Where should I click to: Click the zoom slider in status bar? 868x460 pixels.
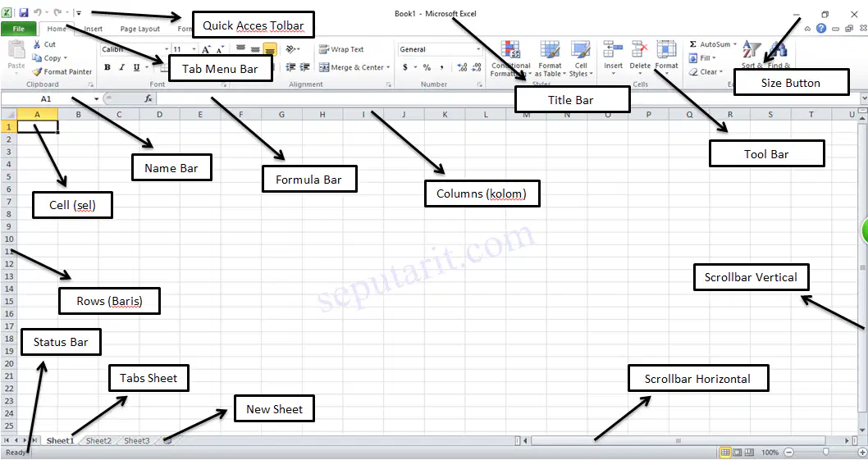825,453
